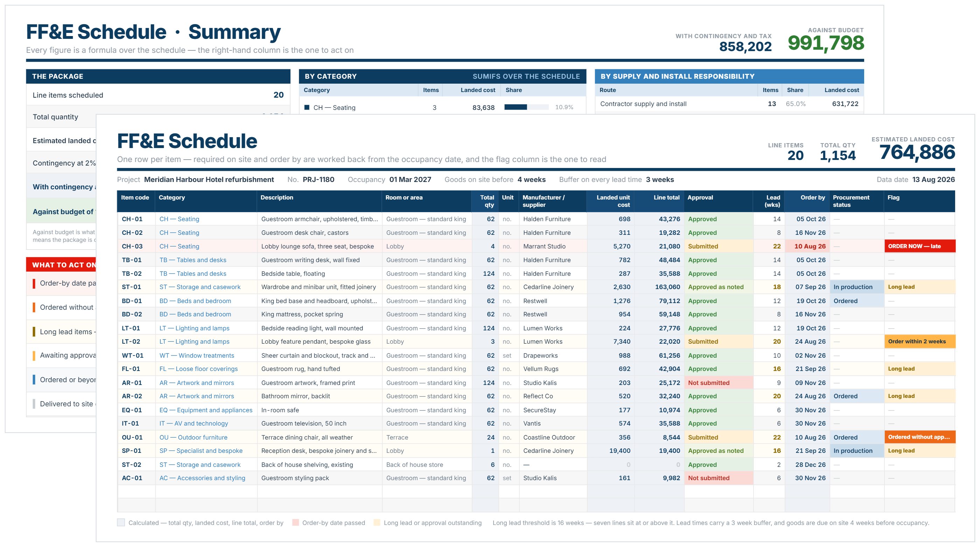980x547 pixels.
Task: Click 'Ordered' status on BD-01 row
Action: pos(857,301)
